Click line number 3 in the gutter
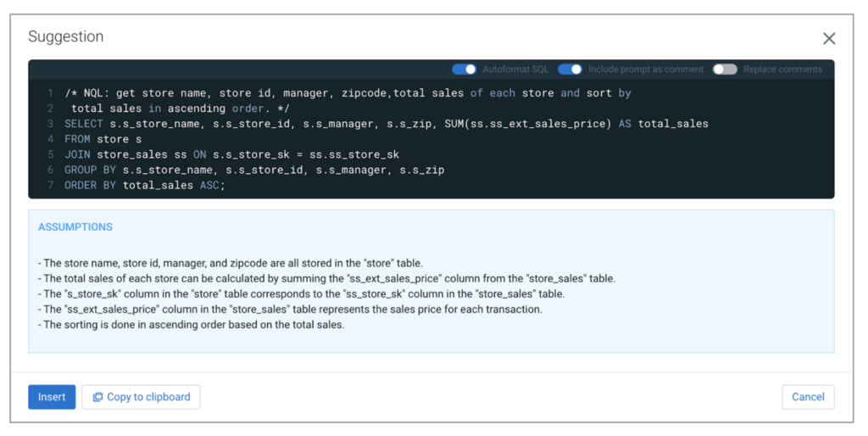 (x=50, y=124)
